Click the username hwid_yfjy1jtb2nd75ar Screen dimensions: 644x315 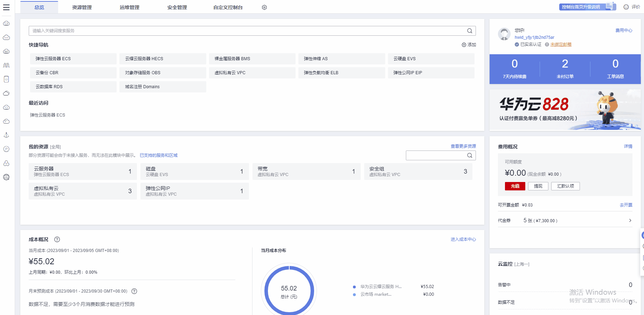pyautogui.click(x=534, y=37)
